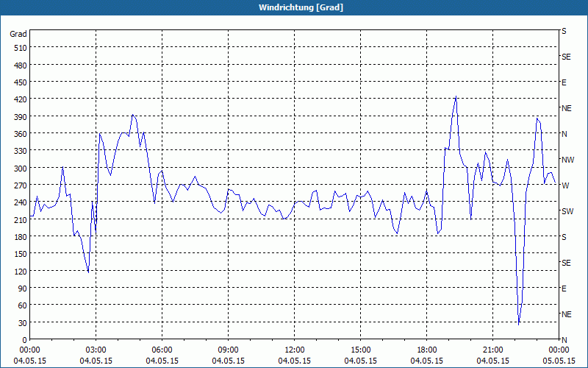Viewport: 588px width, 368px height.
Task: Select the W compass label
Action: [565, 185]
